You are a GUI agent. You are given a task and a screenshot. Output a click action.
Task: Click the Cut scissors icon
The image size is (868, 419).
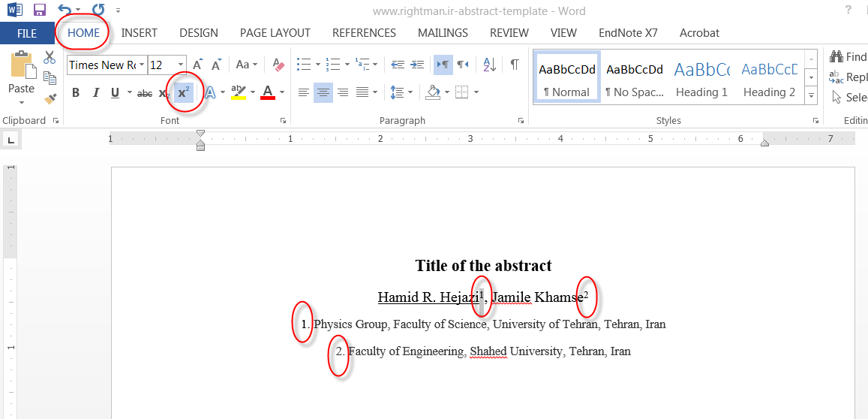50,57
